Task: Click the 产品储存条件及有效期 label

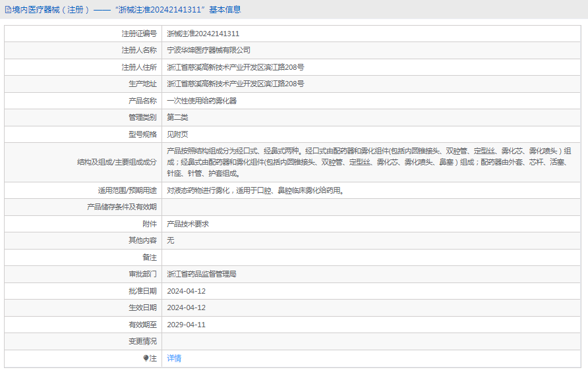Action: [122, 207]
